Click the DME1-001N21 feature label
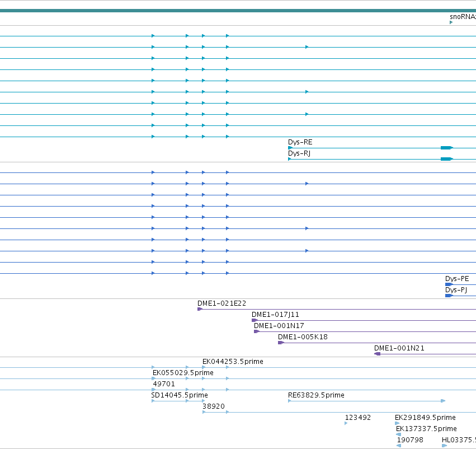Viewport: 476px width, 449px height. coord(399,348)
